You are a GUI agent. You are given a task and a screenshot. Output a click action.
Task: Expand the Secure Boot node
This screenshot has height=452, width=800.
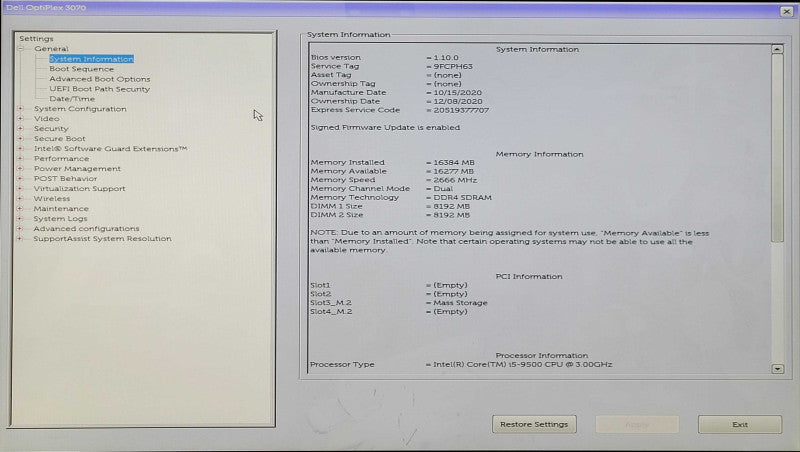click(21, 139)
